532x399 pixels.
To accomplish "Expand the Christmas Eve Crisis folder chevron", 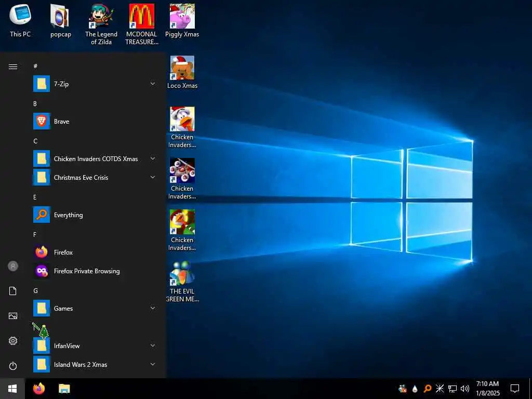I will [x=153, y=177].
